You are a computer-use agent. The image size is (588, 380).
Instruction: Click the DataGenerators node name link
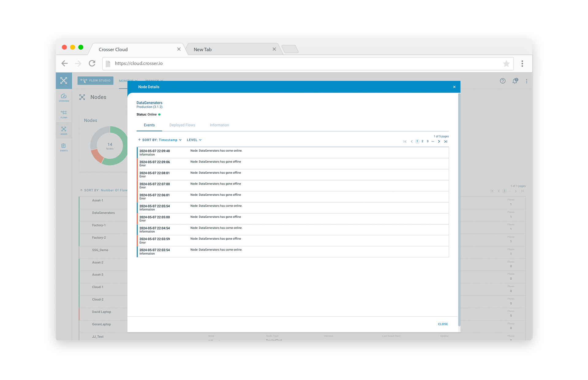149,103
